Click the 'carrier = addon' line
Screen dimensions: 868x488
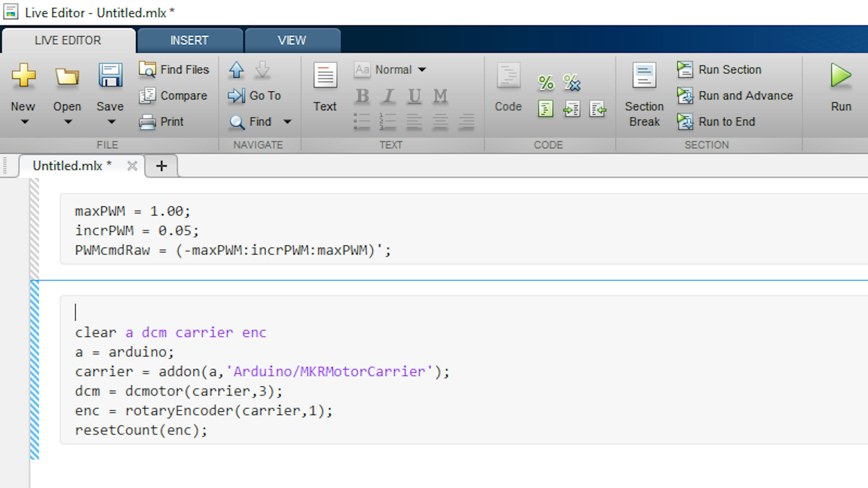pyautogui.click(x=262, y=372)
